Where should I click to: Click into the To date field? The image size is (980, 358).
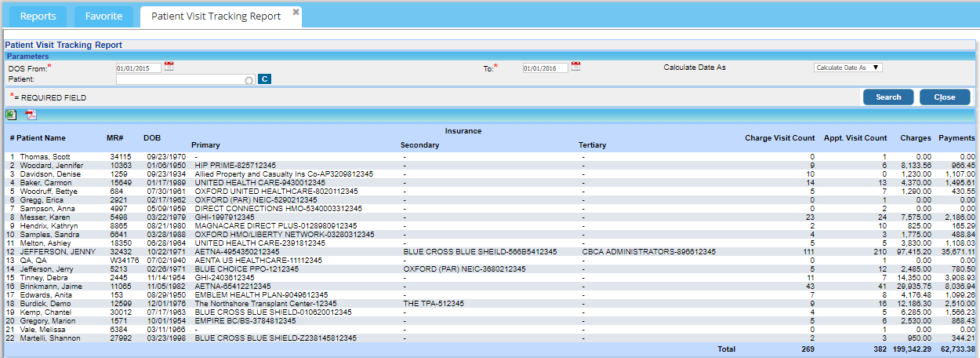[x=545, y=68]
